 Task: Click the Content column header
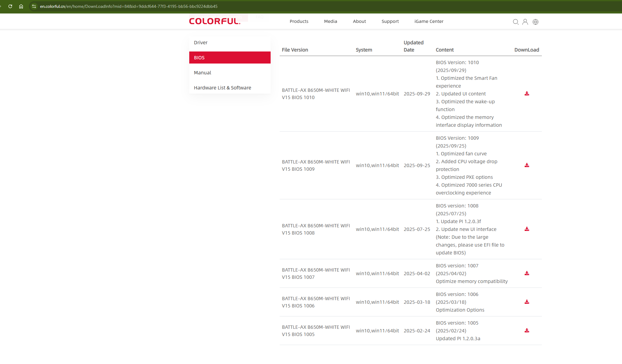445,50
